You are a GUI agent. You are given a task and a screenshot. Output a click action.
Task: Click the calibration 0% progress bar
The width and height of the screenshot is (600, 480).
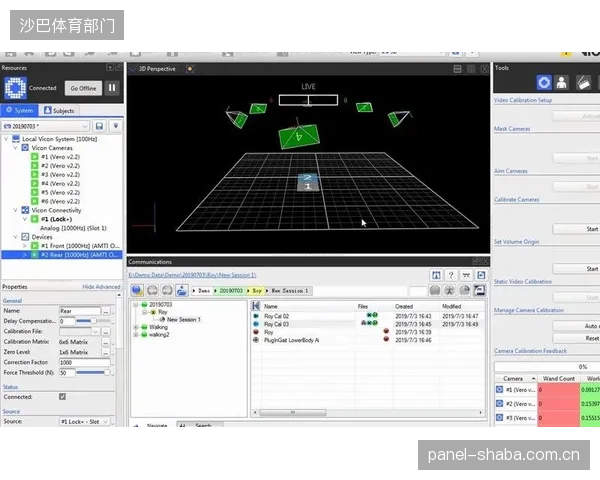coord(547,367)
